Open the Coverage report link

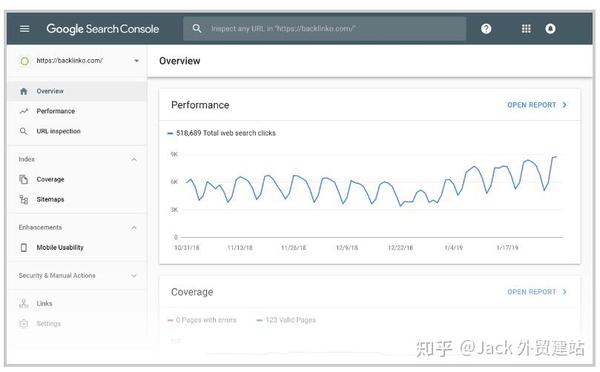(x=536, y=292)
